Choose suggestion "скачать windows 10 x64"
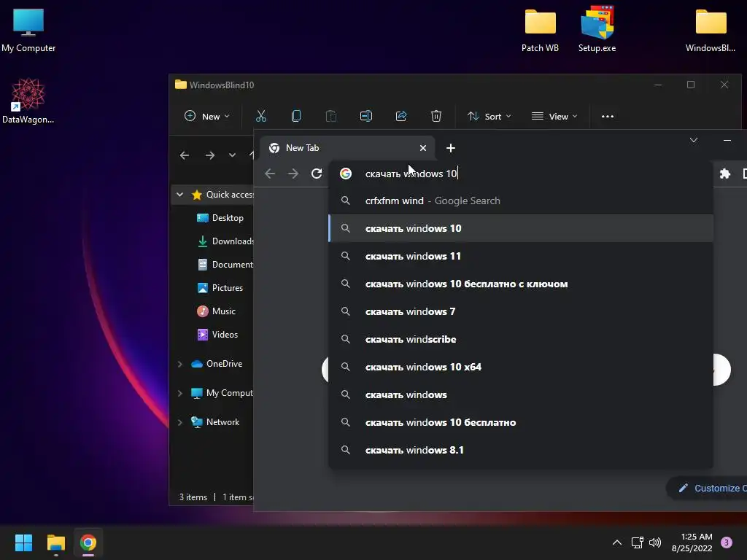This screenshot has width=747, height=560. coord(521,367)
